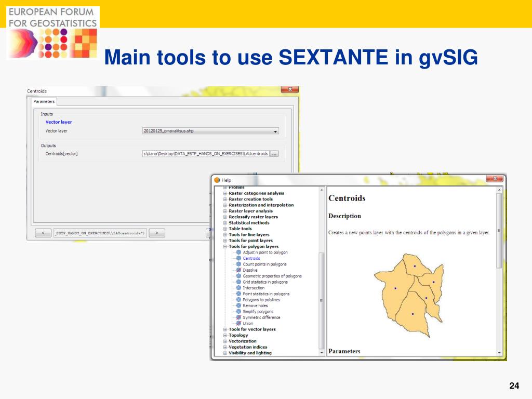Select 'Dissolve' label in the tree

coord(250,270)
